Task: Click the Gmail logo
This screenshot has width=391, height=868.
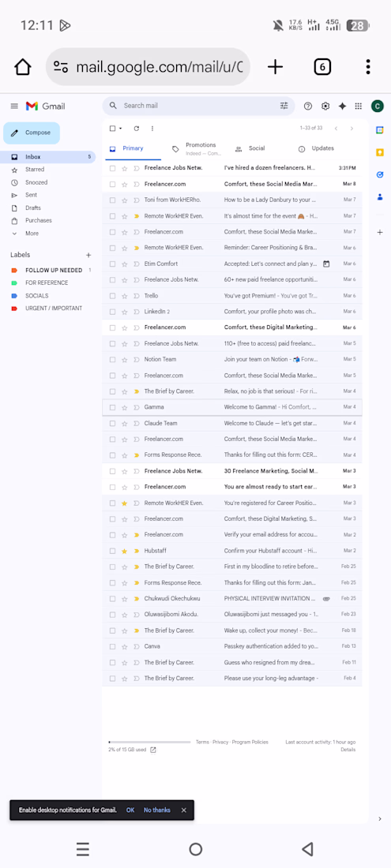Action: click(x=45, y=106)
